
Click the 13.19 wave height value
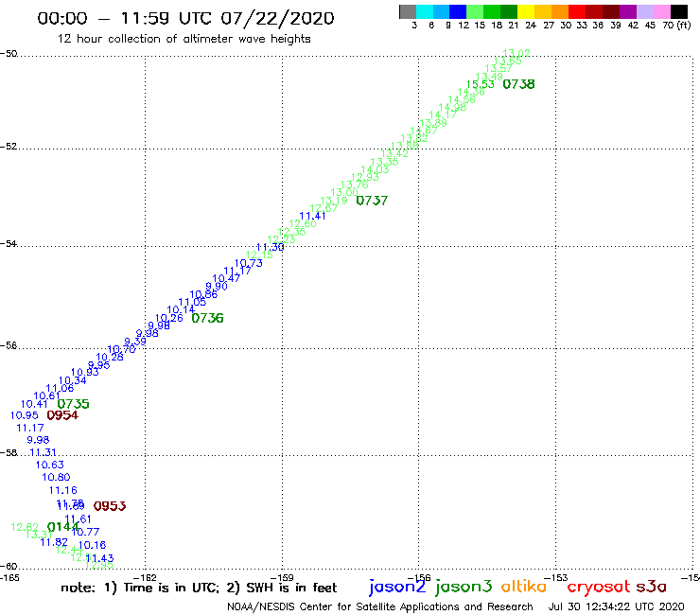(x=334, y=201)
